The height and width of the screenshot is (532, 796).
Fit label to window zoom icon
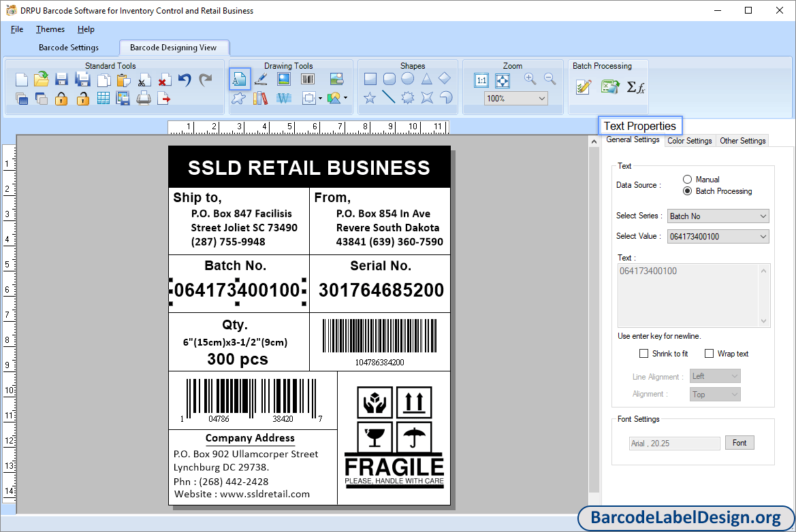tap(502, 80)
